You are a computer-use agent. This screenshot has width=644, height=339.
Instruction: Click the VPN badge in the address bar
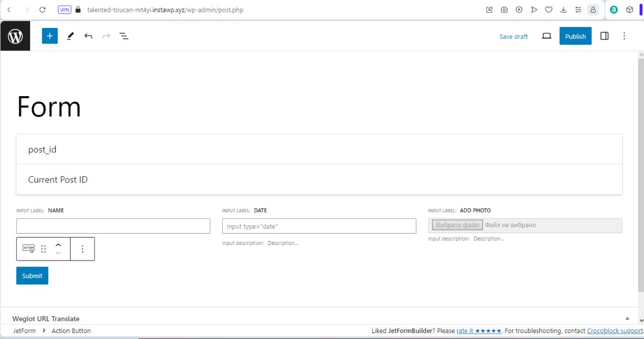pyautogui.click(x=64, y=9)
